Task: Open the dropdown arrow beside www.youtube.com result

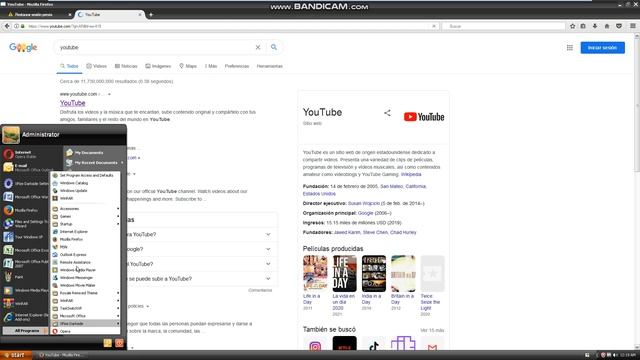Action: 109,94
